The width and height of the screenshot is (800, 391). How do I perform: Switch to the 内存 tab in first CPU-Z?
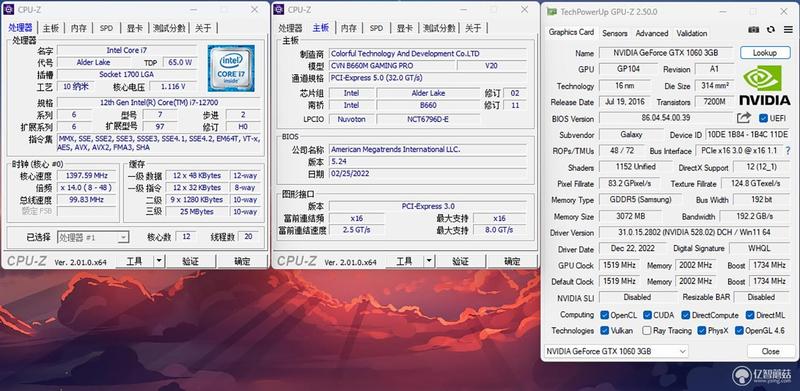79,28
